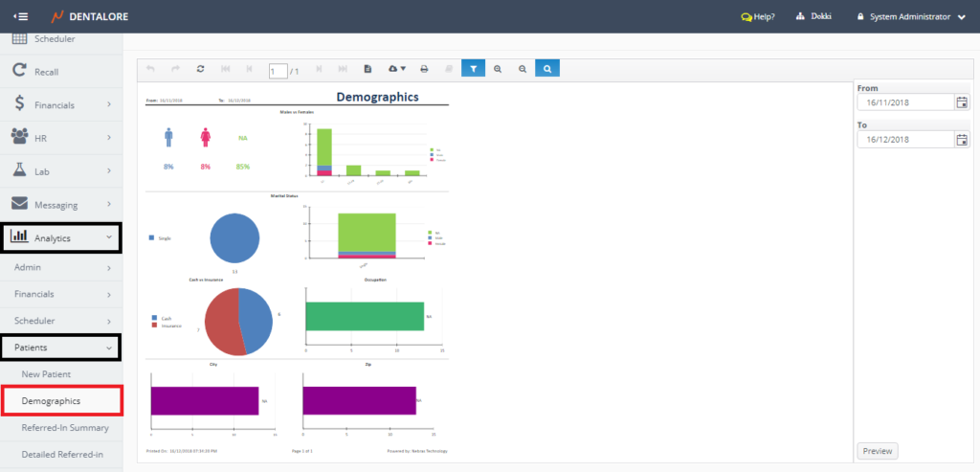Click the Preview button

877,451
